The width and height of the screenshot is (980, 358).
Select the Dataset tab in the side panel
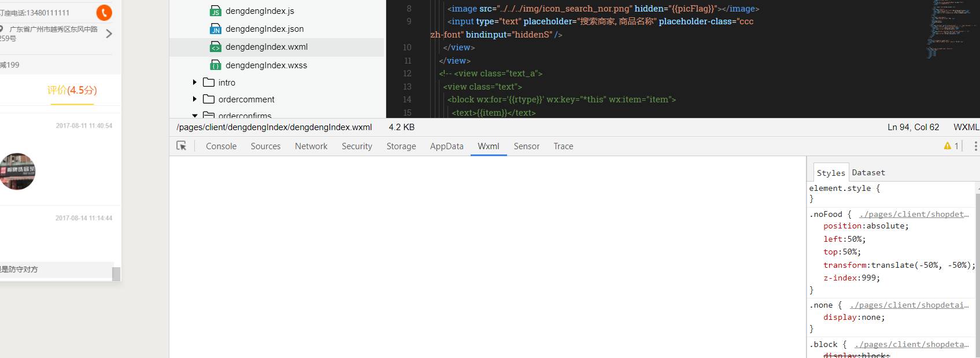click(868, 172)
